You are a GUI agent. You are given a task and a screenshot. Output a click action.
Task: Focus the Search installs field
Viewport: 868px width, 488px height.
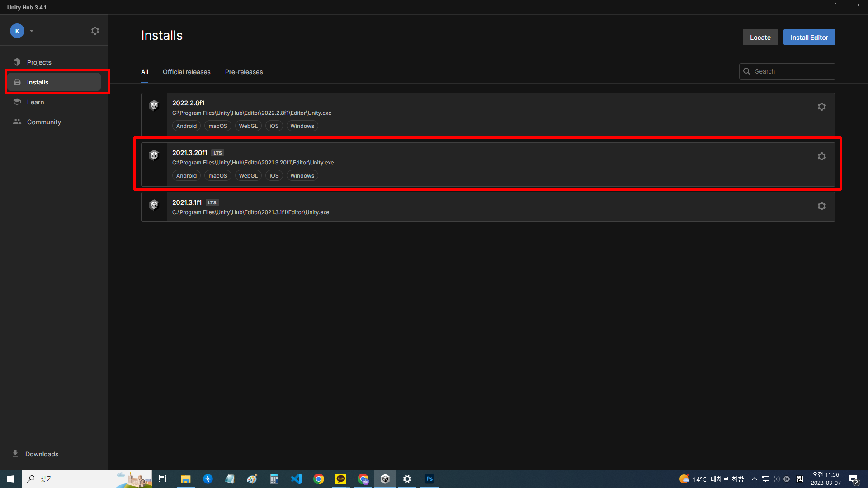[787, 71]
